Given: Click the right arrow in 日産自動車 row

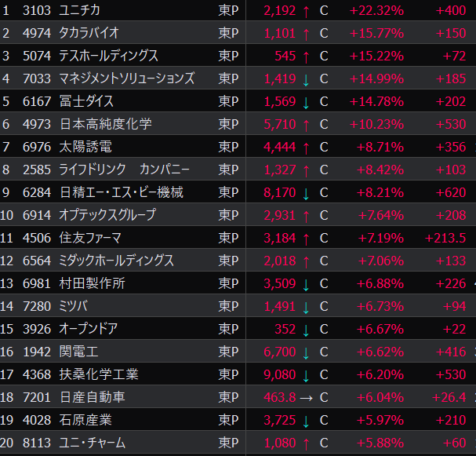Looking at the screenshot, I should 306,398.
